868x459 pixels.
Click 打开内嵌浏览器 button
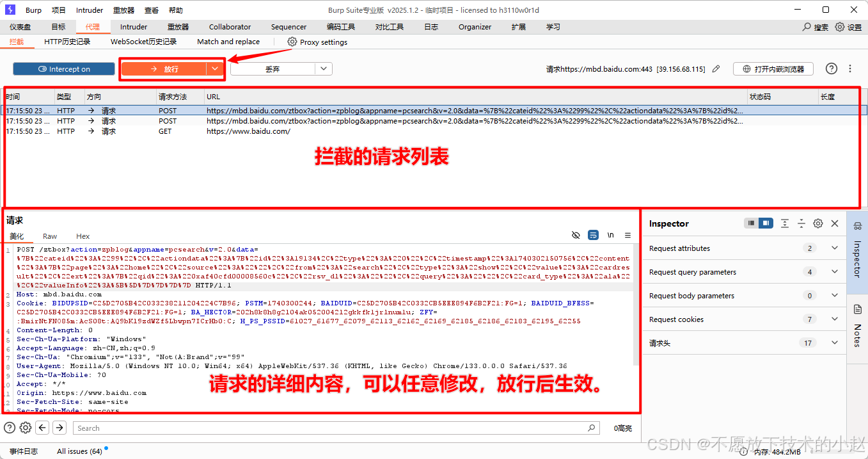pyautogui.click(x=773, y=68)
